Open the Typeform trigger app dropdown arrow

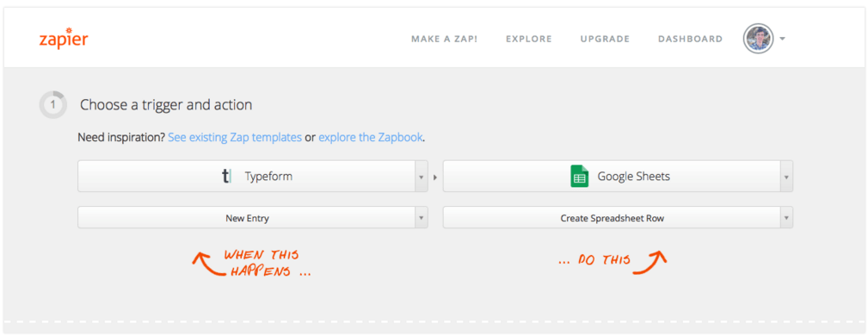click(x=422, y=177)
